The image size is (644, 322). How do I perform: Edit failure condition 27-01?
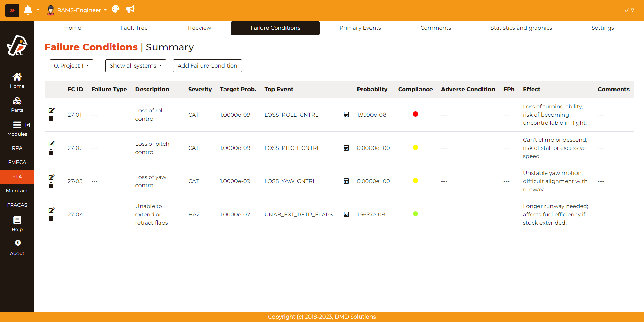point(51,110)
